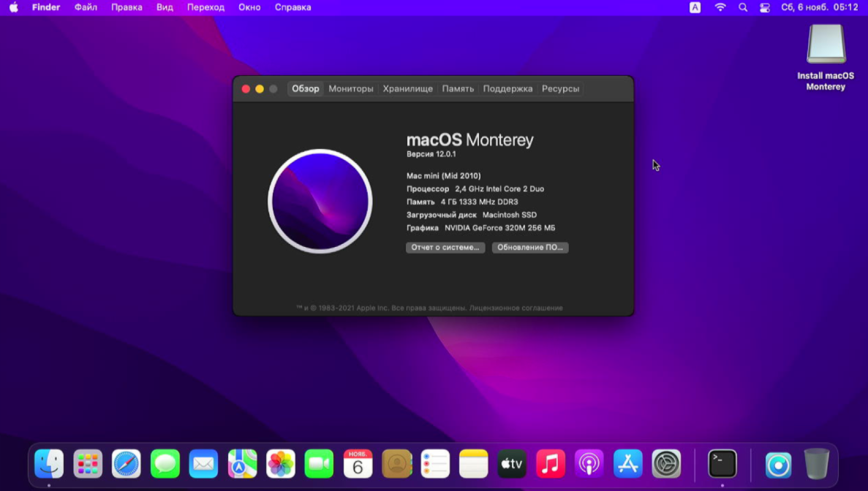This screenshot has height=491, width=868.
Task: Launch Safari from the Dock
Action: pos(127,463)
